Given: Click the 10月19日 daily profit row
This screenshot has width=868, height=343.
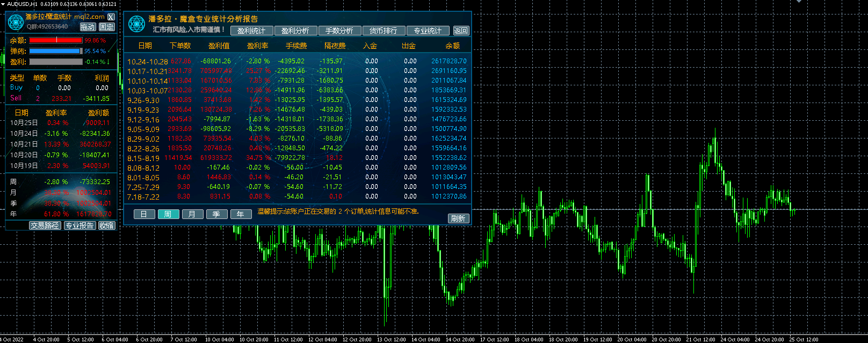Looking at the screenshot, I should [x=60, y=166].
